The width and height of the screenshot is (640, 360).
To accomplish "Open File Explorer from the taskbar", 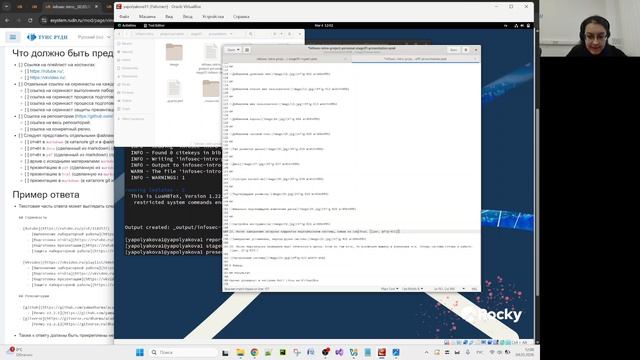I will coord(240,352).
